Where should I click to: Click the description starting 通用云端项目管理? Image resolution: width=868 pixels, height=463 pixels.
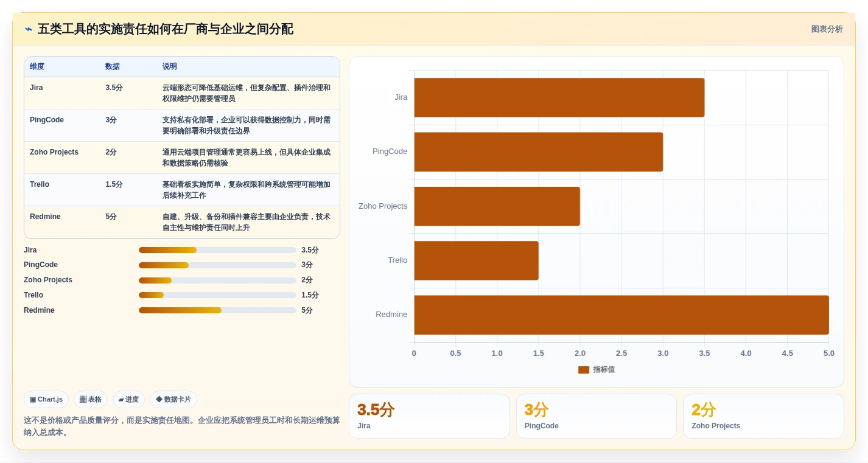tap(247, 158)
